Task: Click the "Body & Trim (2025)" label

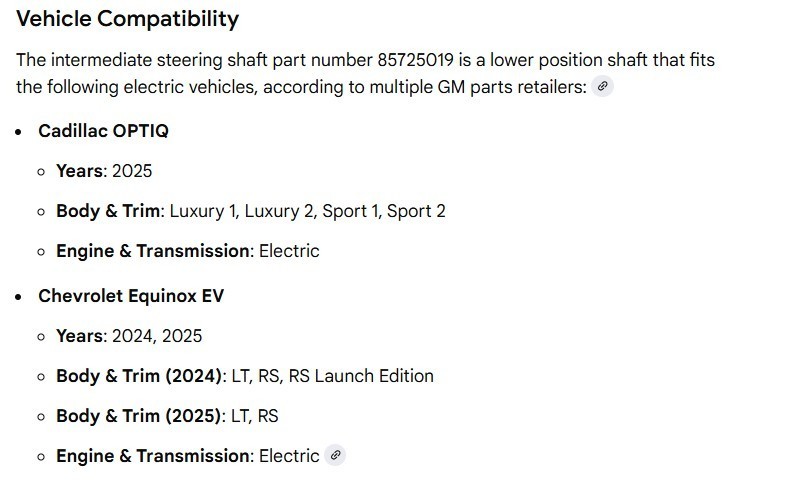Action: click(x=139, y=416)
